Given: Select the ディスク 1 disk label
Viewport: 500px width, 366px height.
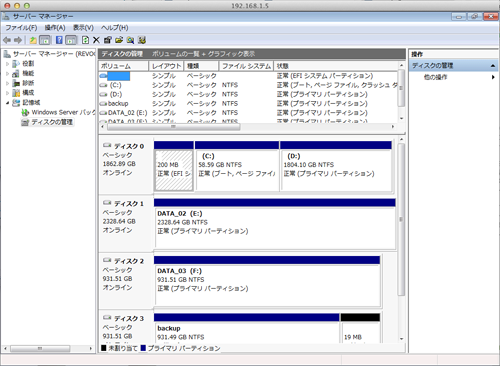Looking at the screenshot, I should click(129, 204).
